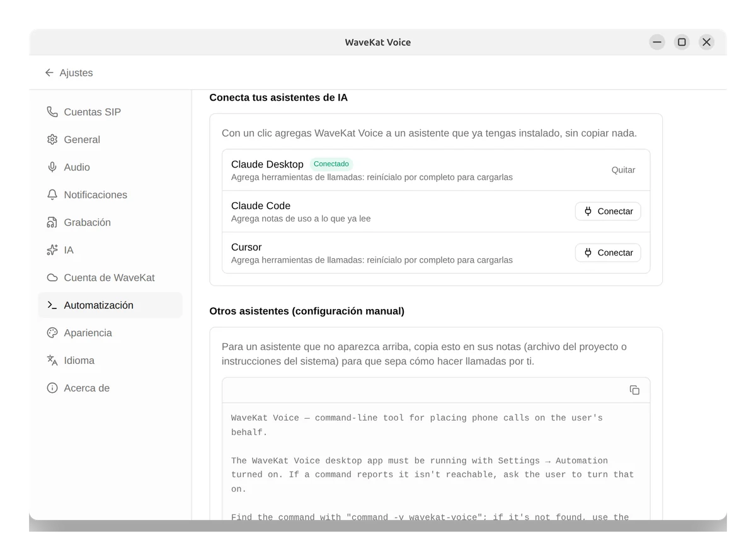Viewport: 756px width, 549px height.
Task: Open Notificaciones settings
Action: [x=110, y=195]
